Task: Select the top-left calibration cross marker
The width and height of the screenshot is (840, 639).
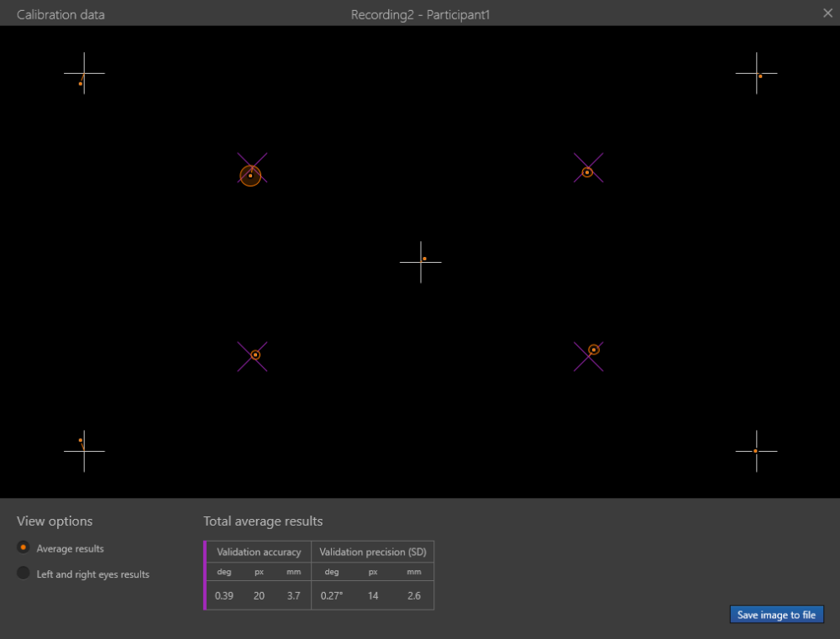Action: (x=84, y=74)
